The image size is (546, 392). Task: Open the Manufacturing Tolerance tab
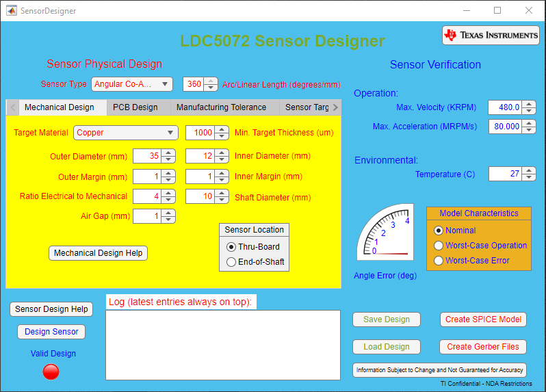tap(221, 107)
